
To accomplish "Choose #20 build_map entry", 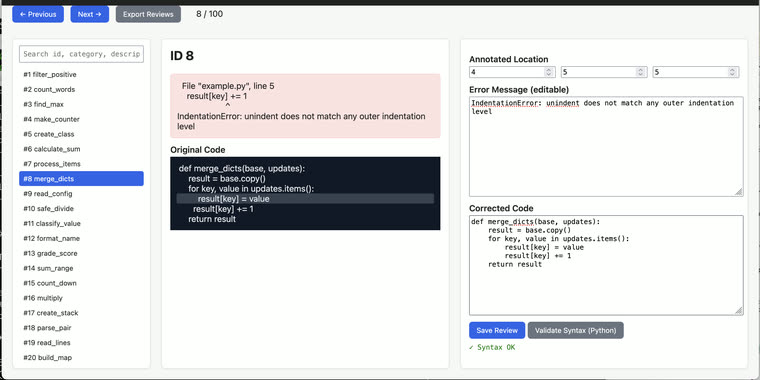I will 81,358.
